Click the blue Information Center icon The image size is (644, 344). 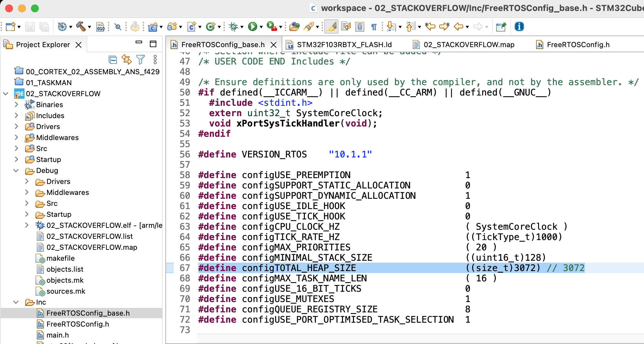(519, 26)
